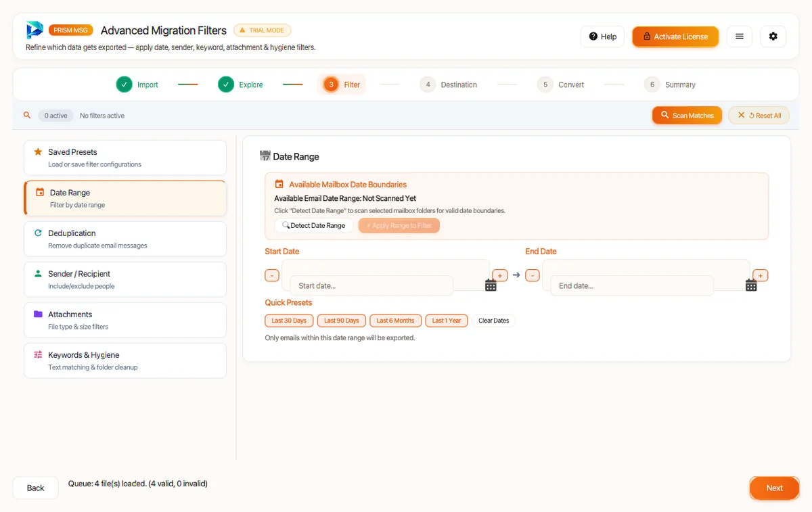
Task: Click Detect Date Range button
Action: [313, 225]
